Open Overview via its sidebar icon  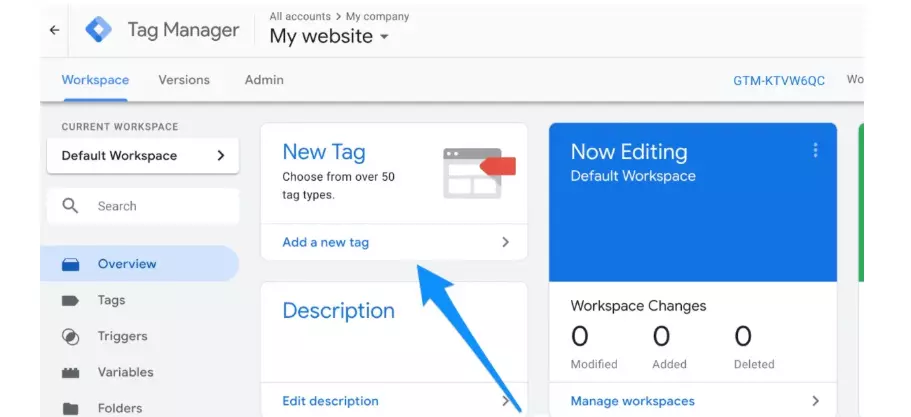(x=70, y=264)
